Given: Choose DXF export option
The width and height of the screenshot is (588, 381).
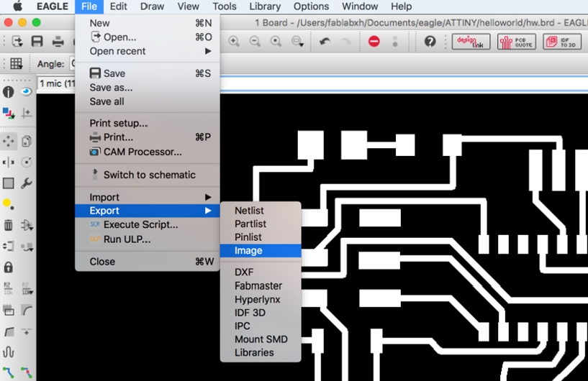Looking at the screenshot, I should pyautogui.click(x=261, y=272).
